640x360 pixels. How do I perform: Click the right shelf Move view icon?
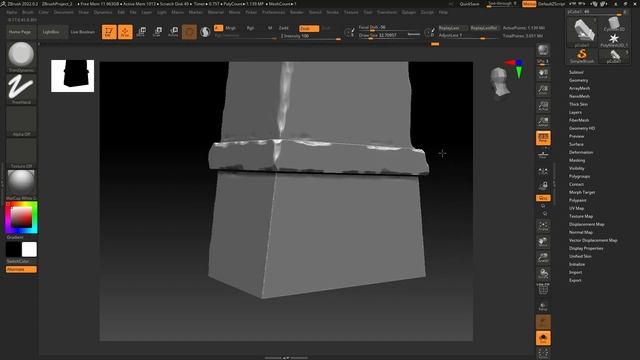[543, 242]
